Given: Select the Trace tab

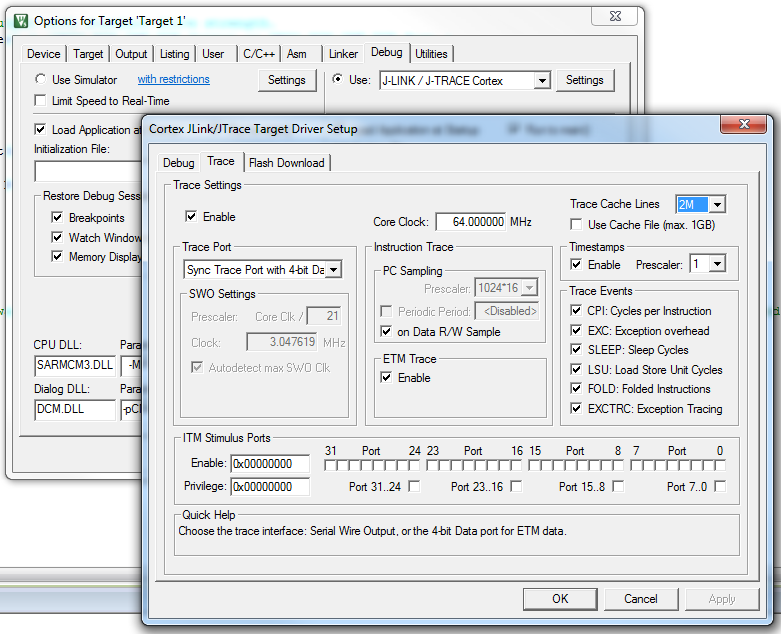Looking at the screenshot, I should pyautogui.click(x=221, y=161).
